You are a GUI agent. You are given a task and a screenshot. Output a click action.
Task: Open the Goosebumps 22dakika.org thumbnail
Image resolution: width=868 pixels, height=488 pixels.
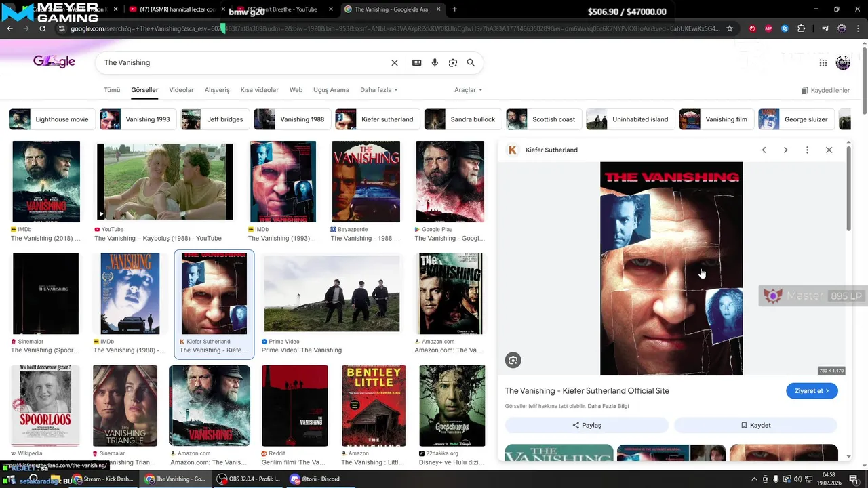coord(452,405)
